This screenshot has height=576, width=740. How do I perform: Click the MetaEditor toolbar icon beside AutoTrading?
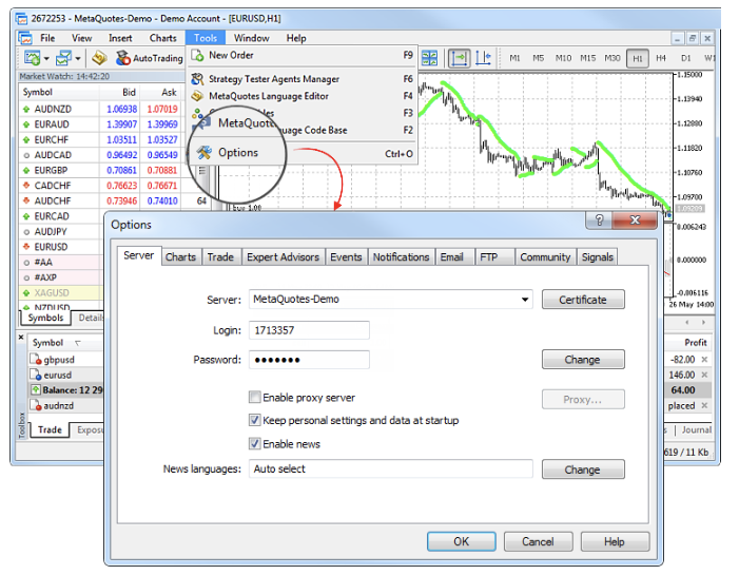[x=99, y=58]
